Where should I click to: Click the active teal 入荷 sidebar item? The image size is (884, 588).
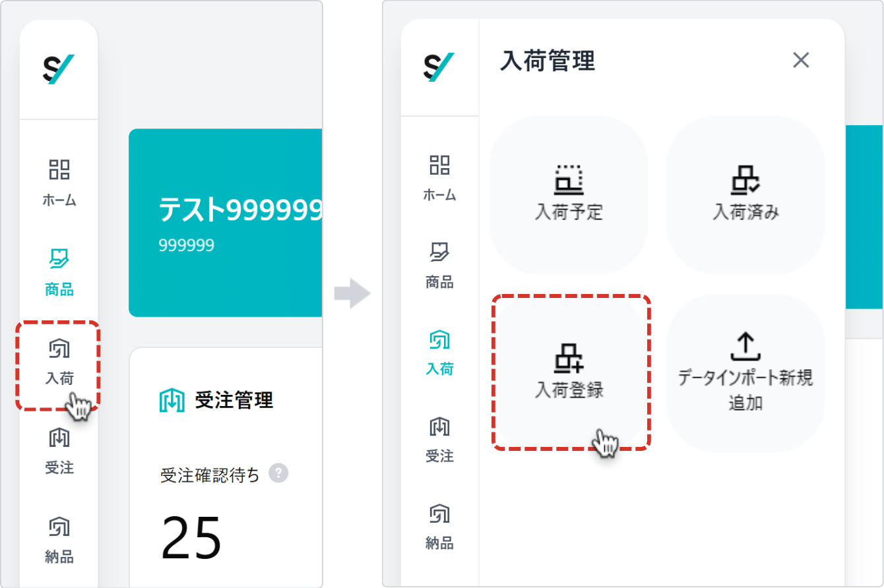click(439, 352)
